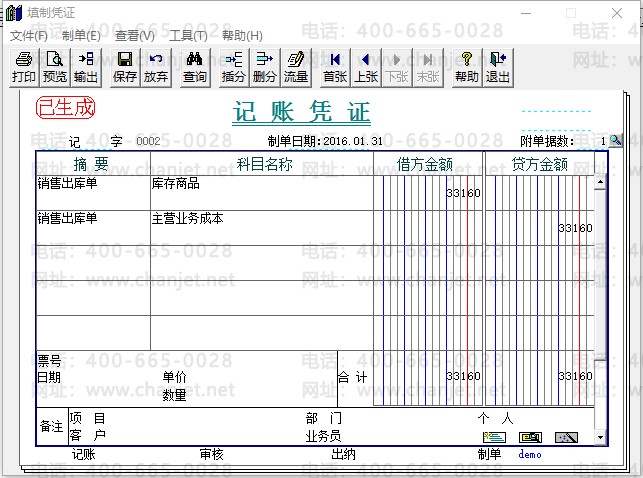Screen dimensions: 643x478
Task: Save the voucher with 保存
Action: [125, 67]
